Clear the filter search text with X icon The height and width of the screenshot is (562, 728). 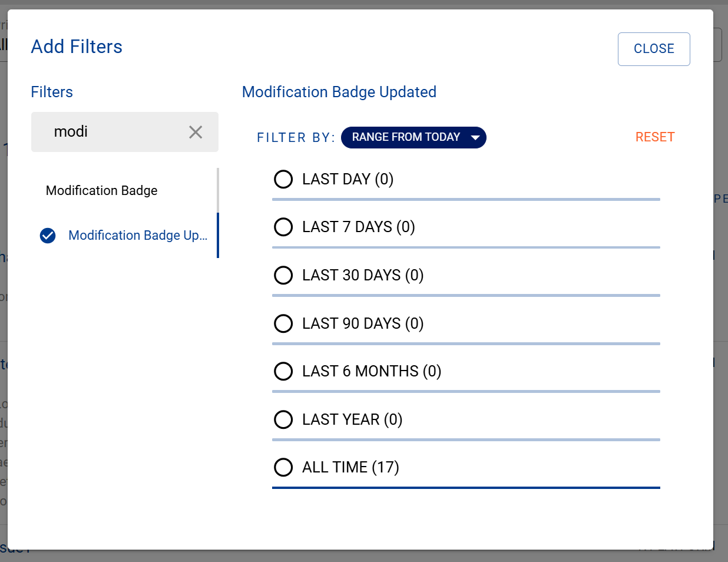point(196,132)
